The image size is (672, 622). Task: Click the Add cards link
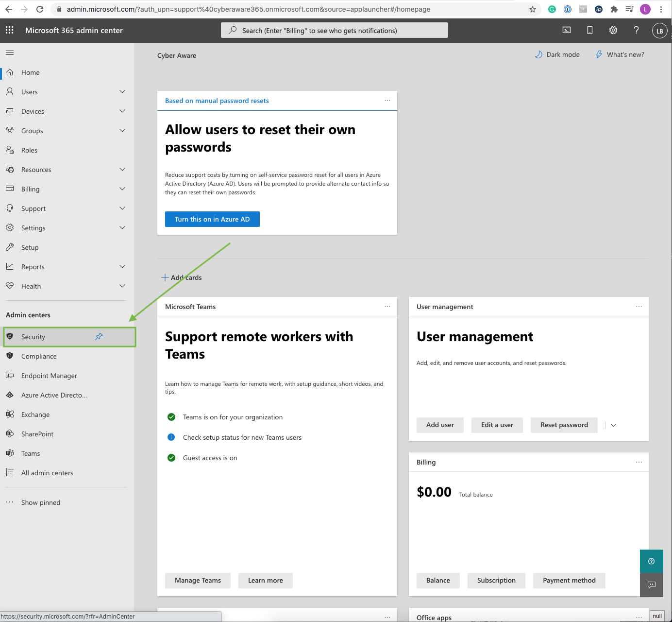click(x=182, y=277)
